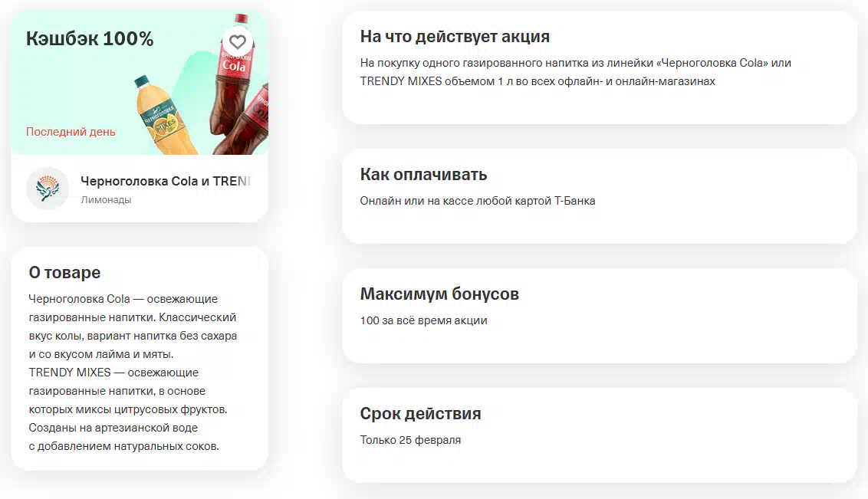Open the На что действует акция card
Image resolution: width=868 pixels, height=499 pixels.
pos(600,67)
